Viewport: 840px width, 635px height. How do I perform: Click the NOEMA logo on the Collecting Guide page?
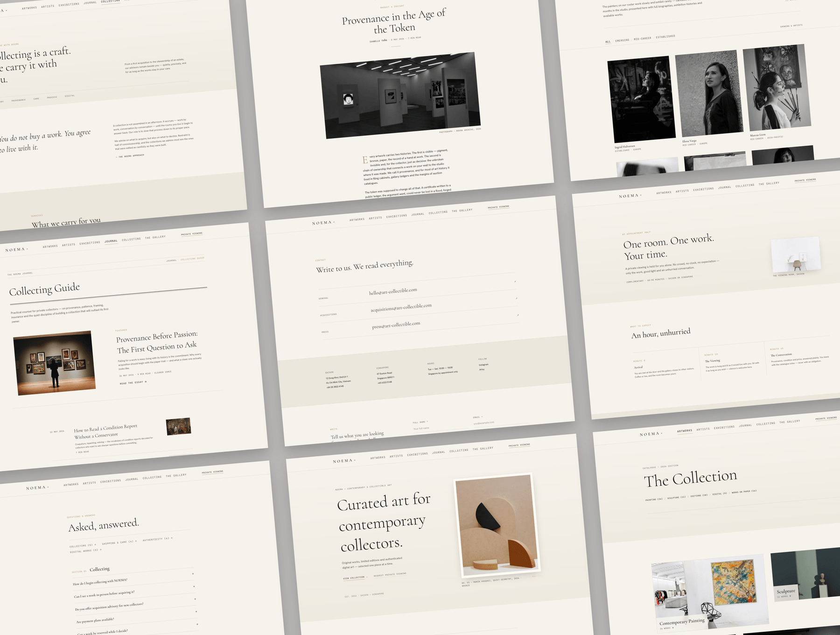point(16,250)
